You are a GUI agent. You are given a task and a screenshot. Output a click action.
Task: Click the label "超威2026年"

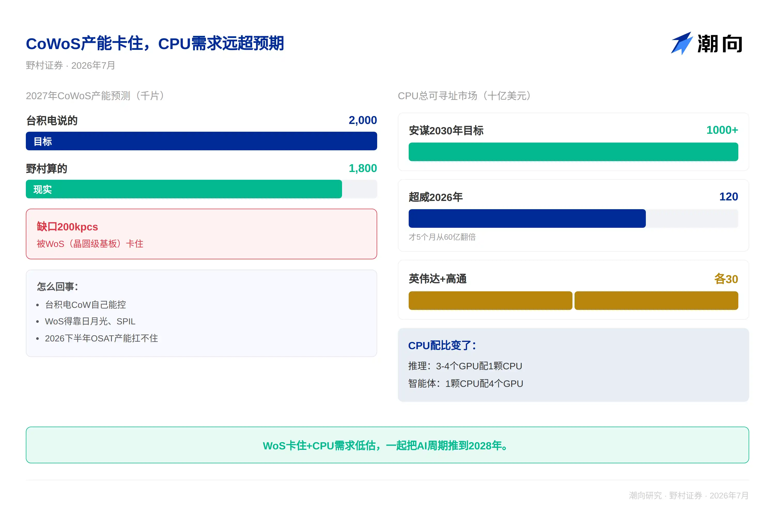coord(436,197)
